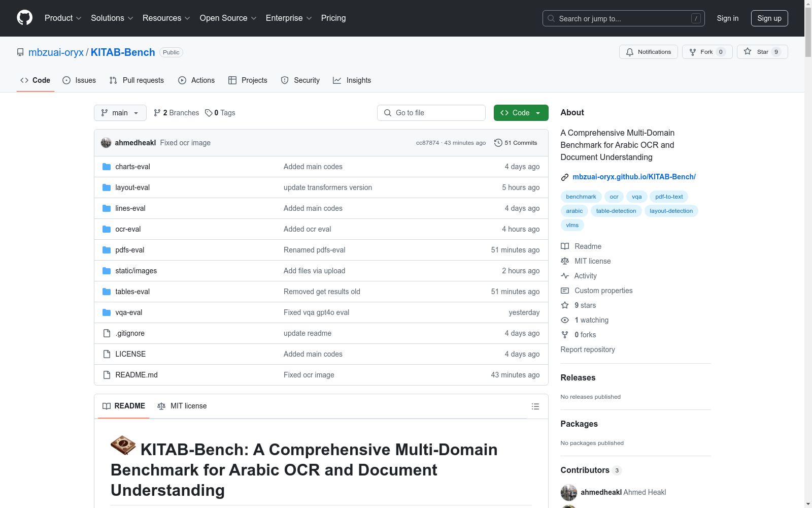Click the pulse icon next to Activity
812x508 pixels.
[x=565, y=276]
